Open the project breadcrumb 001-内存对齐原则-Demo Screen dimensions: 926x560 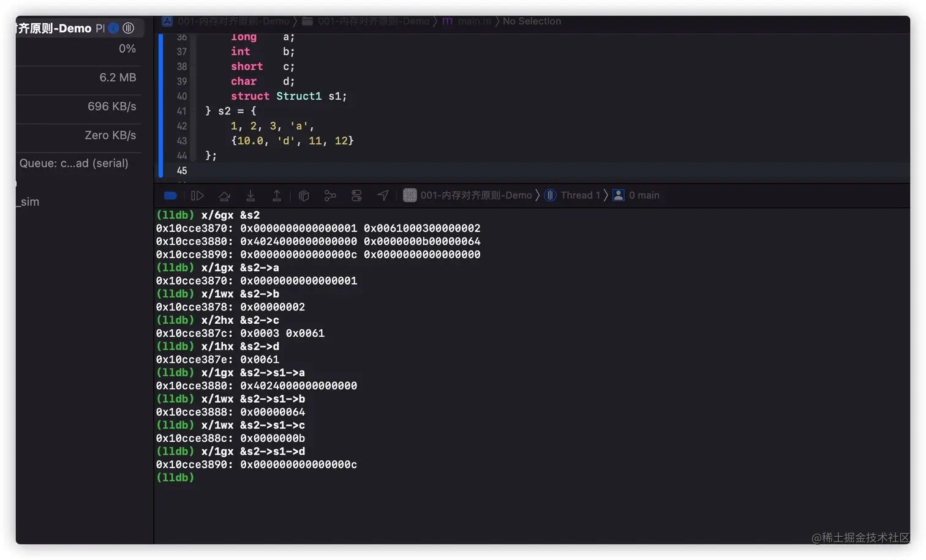pyautogui.click(x=226, y=21)
